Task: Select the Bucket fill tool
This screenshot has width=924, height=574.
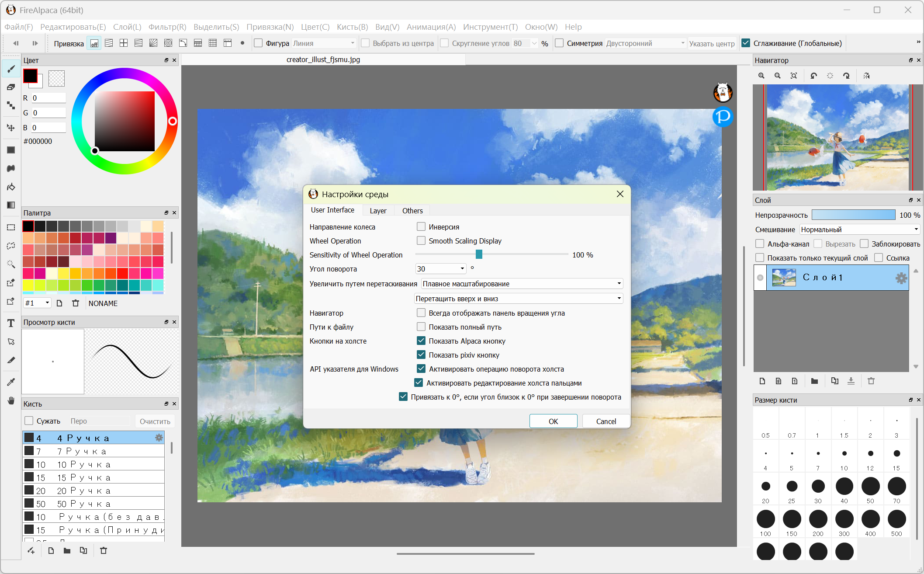Action: click(x=11, y=187)
